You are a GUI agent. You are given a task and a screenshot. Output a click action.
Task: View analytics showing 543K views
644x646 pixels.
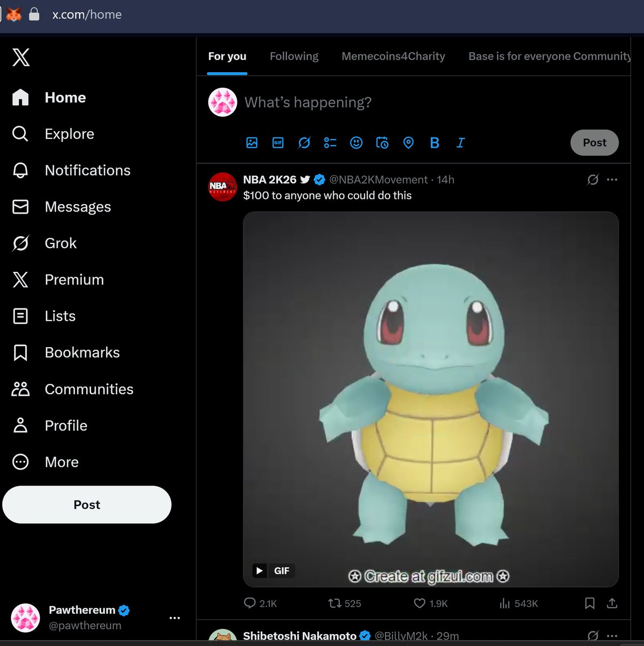pyautogui.click(x=519, y=603)
